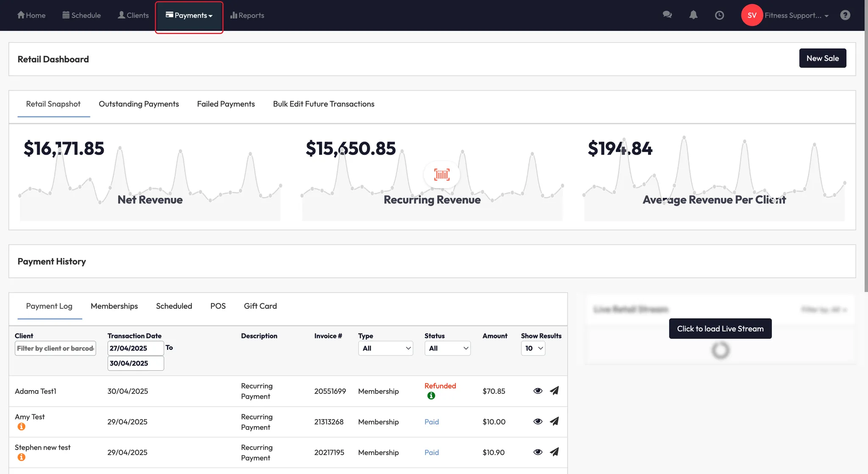Open the notifications bell
Screen dimensions: 868x474
693,15
